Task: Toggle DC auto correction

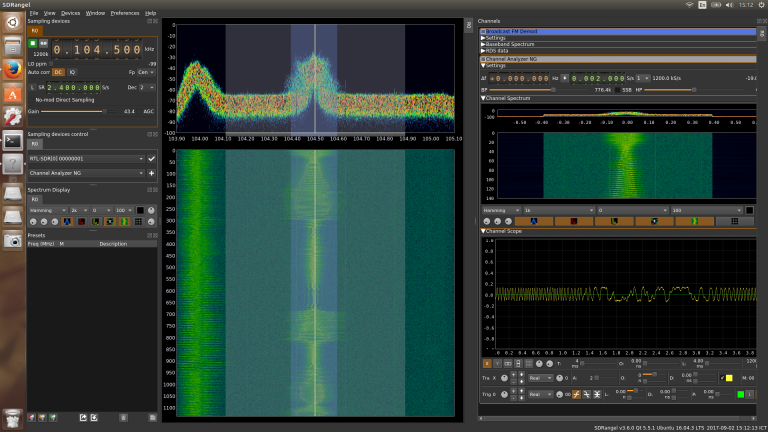Action: coord(58,72)
